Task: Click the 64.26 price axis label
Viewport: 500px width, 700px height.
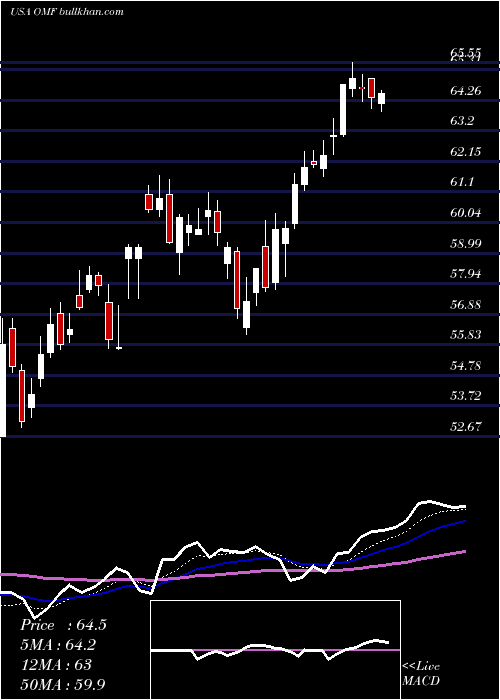Action: pyautogui.click(x=466, y=91)
